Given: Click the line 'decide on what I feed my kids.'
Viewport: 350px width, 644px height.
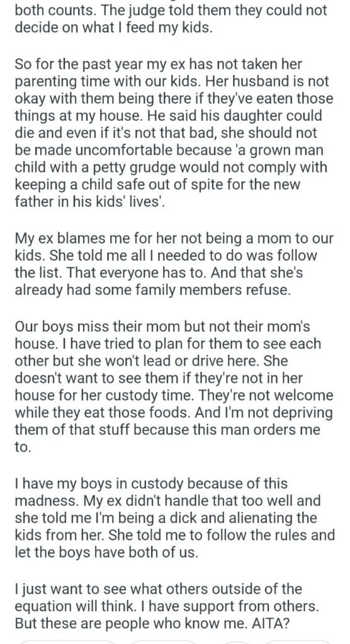Looking at the screenshot, I should click(114, 27).
